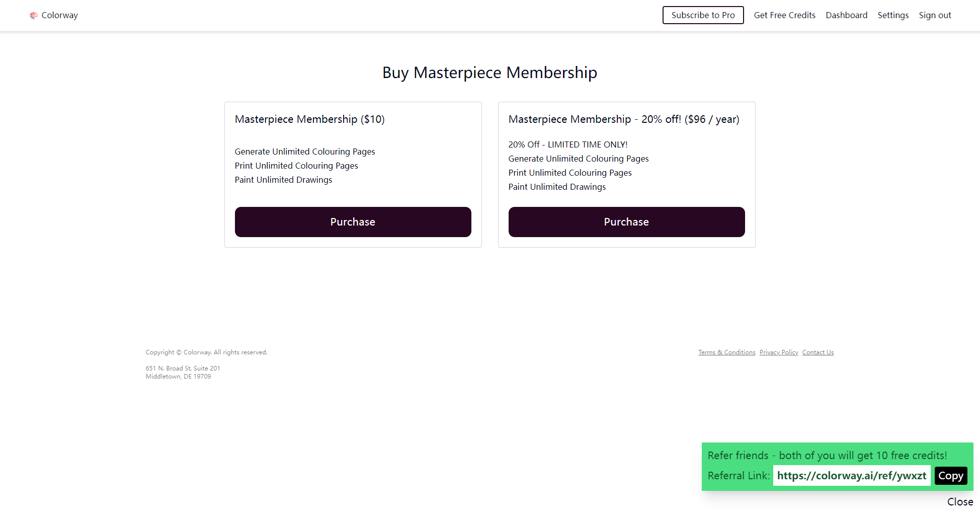This screenshot has height=517, width=980.
Task: Click the Colorway brand name
Action: (x=60, y=16)
